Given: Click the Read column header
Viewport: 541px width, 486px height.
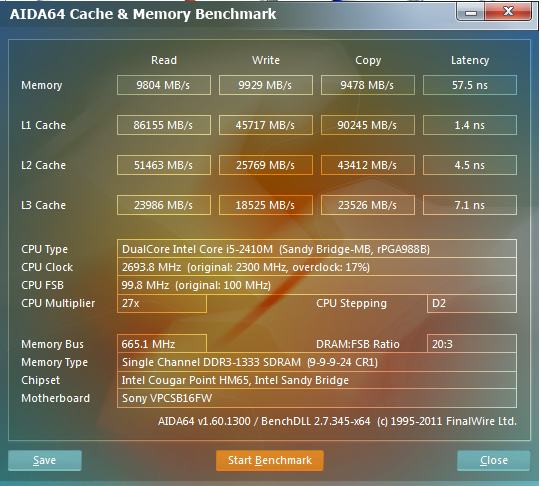Looking at the screenshot, I should click(164, 60).
